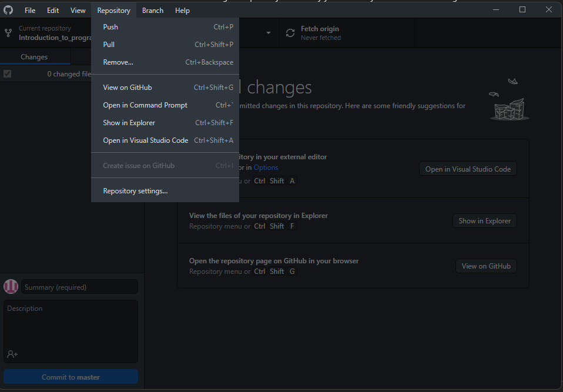Close the open Repository menu
563x392 pixels.
pos(113,11)
